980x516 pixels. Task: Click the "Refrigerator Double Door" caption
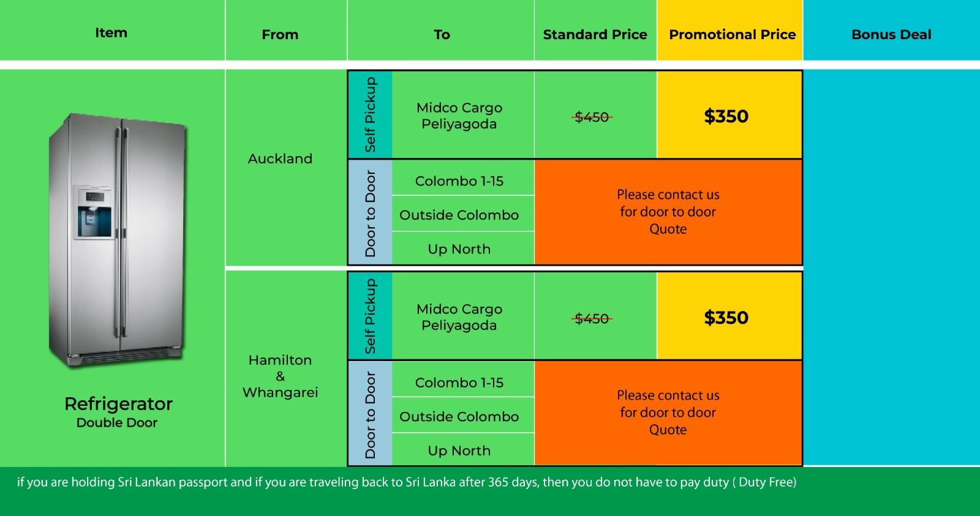point(118,412)
